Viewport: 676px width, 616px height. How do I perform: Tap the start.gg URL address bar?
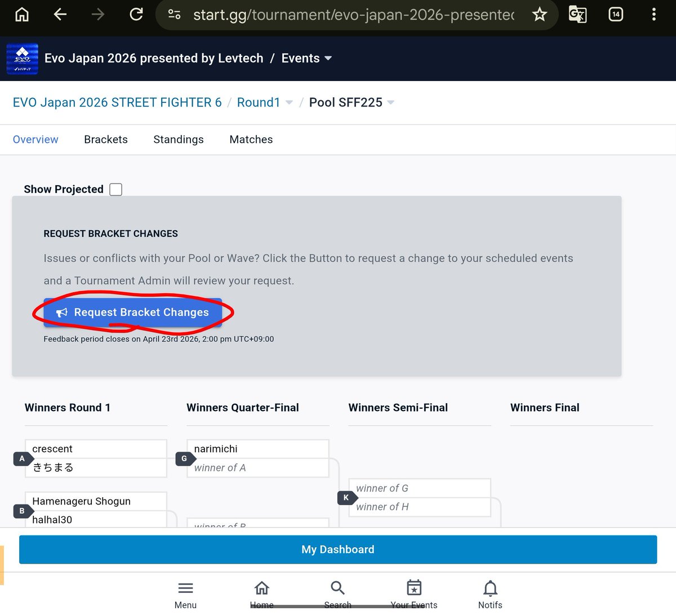354,14
